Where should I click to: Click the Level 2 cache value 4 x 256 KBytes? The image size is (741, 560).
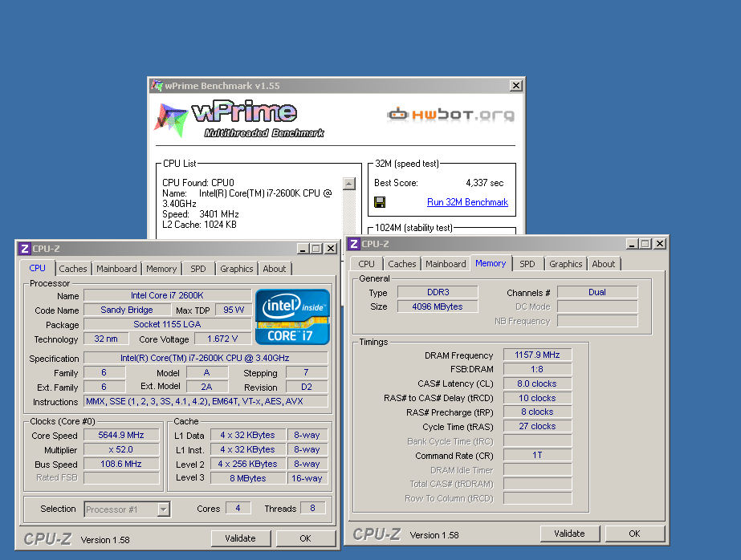point(248,465)
